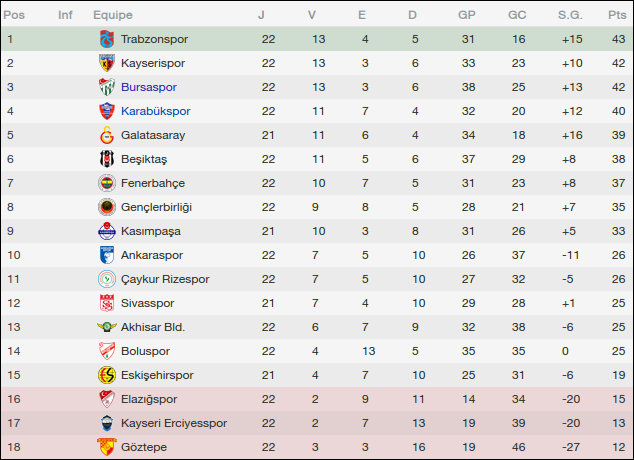Screen dimensions: 634x460
Task: Select the Kayseri Erciyesspor team name
Action: pyautogui.click(x=174, y=423)
